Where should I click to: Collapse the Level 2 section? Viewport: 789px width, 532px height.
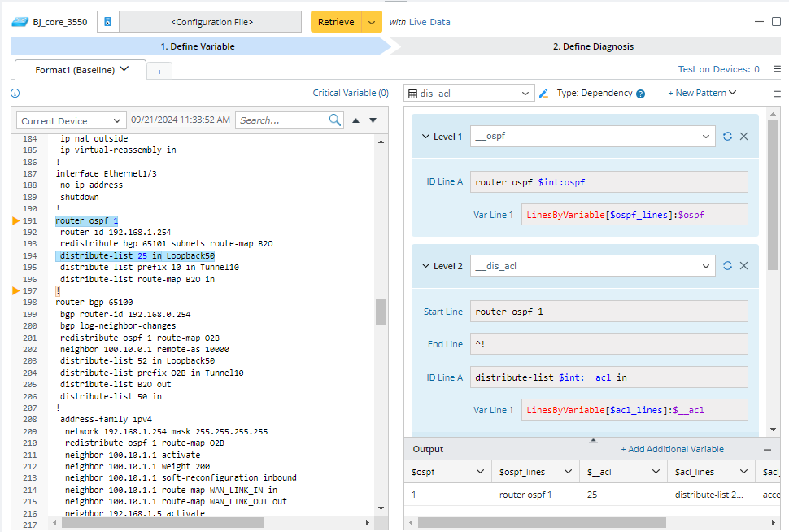point(425,266)
